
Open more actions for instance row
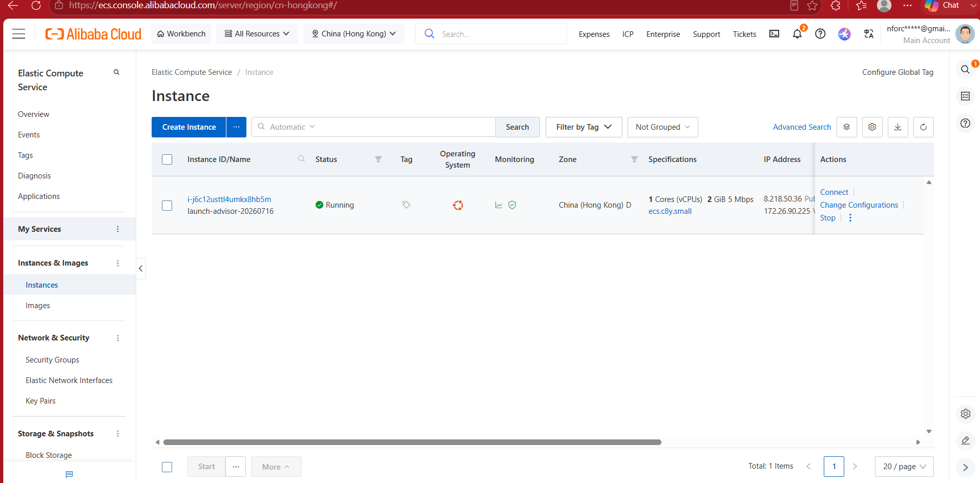[850, 218]
